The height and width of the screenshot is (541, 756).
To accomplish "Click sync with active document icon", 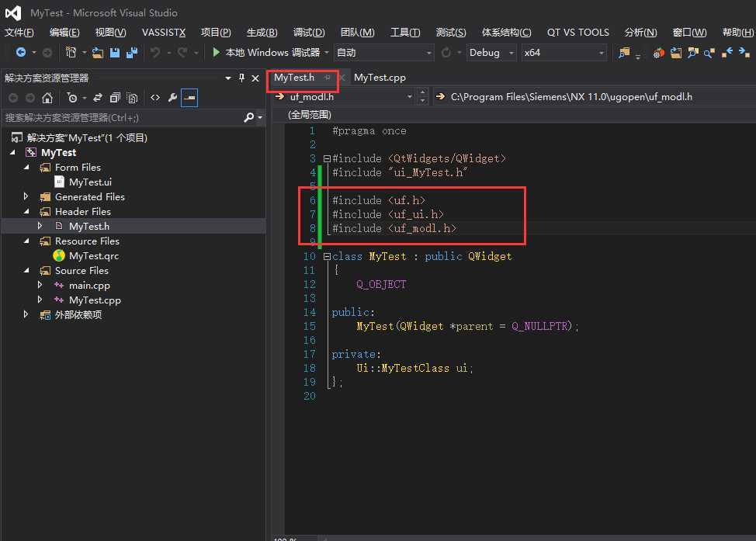I will [97, 98].
